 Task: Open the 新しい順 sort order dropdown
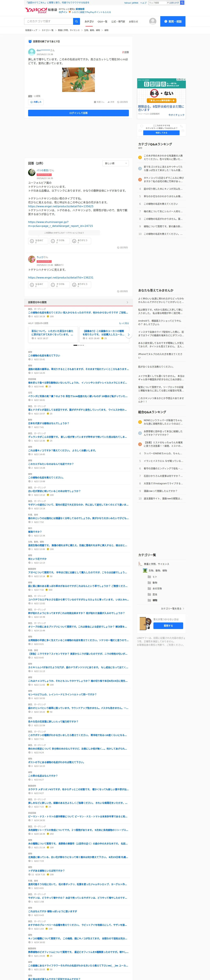[x=116, y=163]
